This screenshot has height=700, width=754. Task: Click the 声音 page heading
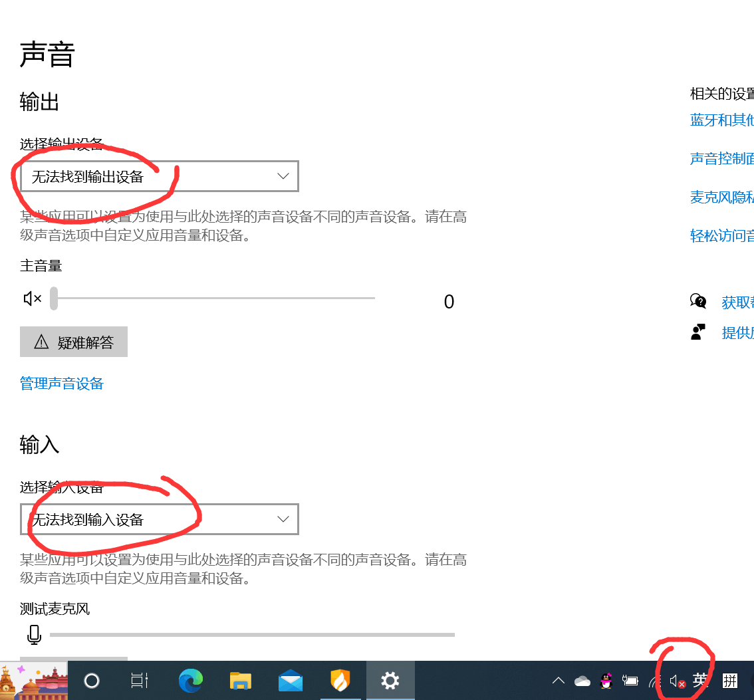pos(47,54)
